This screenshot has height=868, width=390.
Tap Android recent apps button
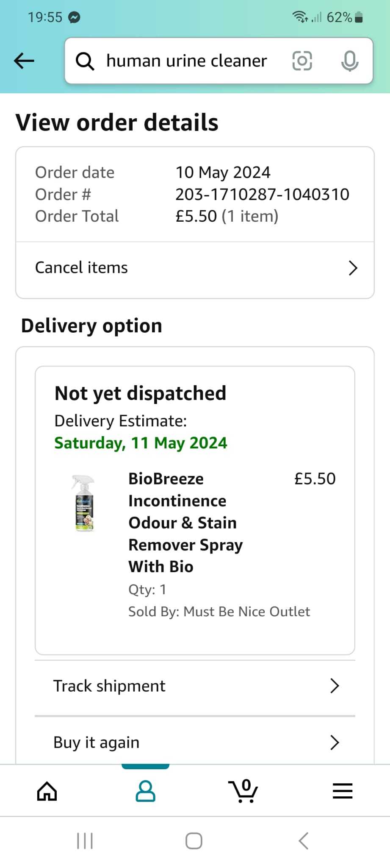(x=85, y=841)
